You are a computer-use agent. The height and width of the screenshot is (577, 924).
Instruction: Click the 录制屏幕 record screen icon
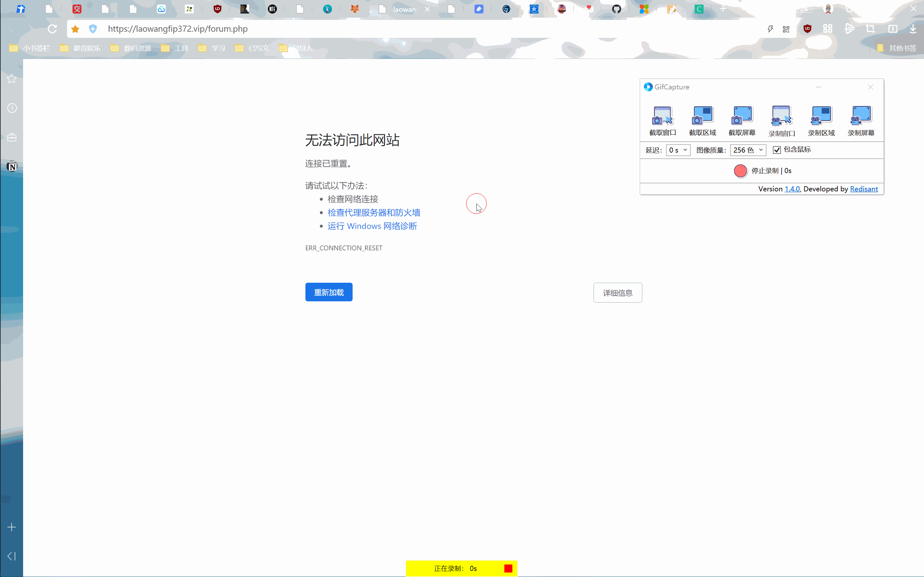[x=860, y=116]
